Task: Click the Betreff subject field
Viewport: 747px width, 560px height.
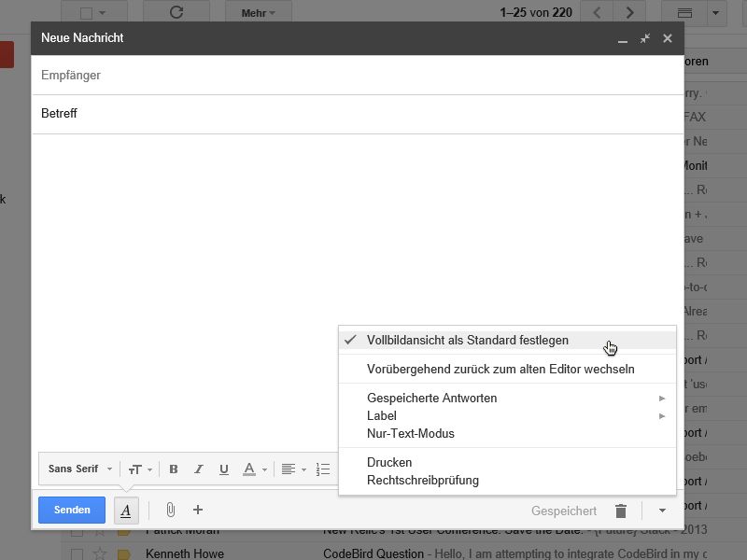Action: 358,114
